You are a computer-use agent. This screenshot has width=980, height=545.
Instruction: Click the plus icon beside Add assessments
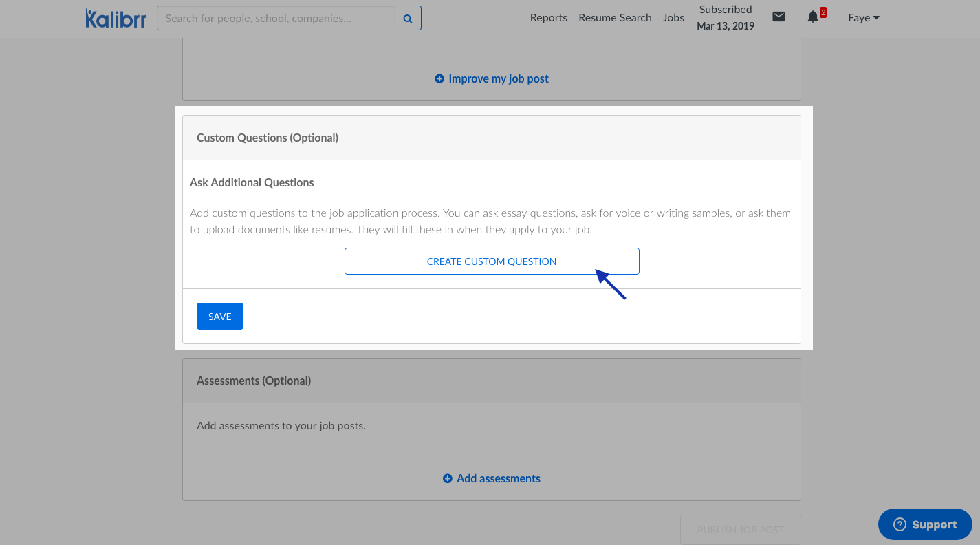tap(448, 478)
